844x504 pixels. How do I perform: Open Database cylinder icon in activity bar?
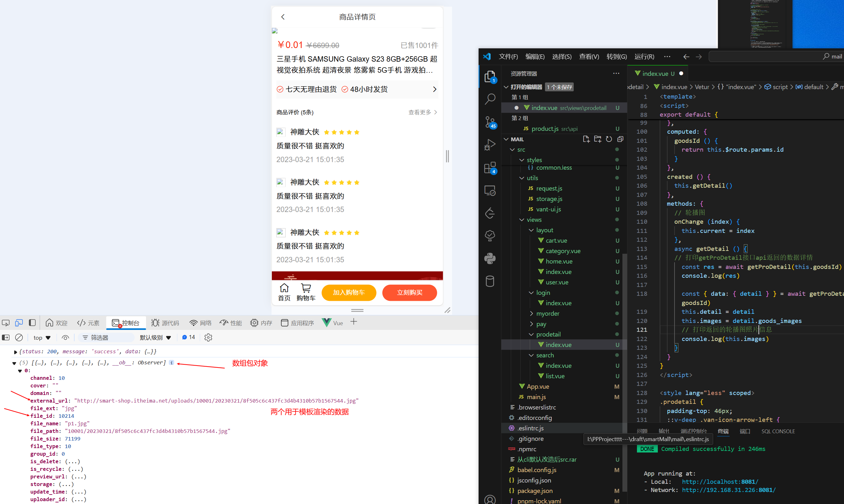click(x=490, y=281)
